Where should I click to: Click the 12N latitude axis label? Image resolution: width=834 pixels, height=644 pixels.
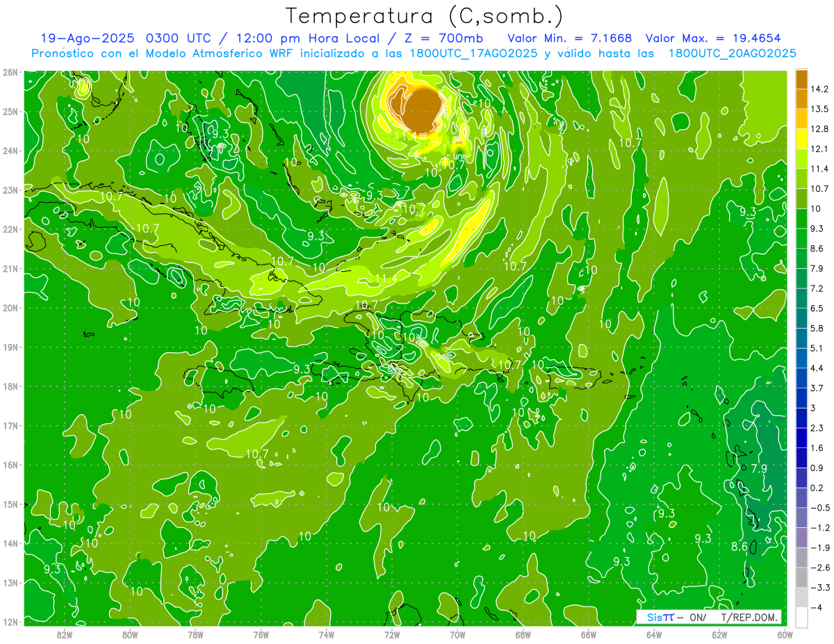coord(10,622)
